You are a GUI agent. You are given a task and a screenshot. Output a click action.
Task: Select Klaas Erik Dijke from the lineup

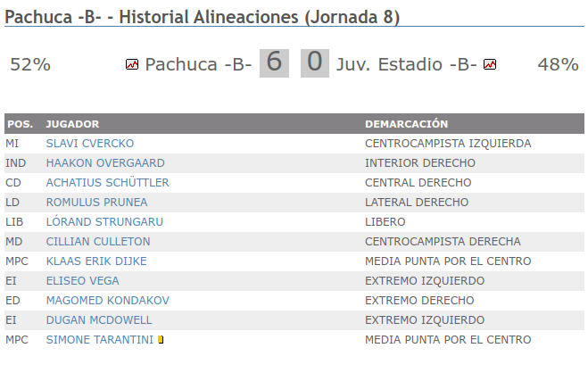point(96,261)
